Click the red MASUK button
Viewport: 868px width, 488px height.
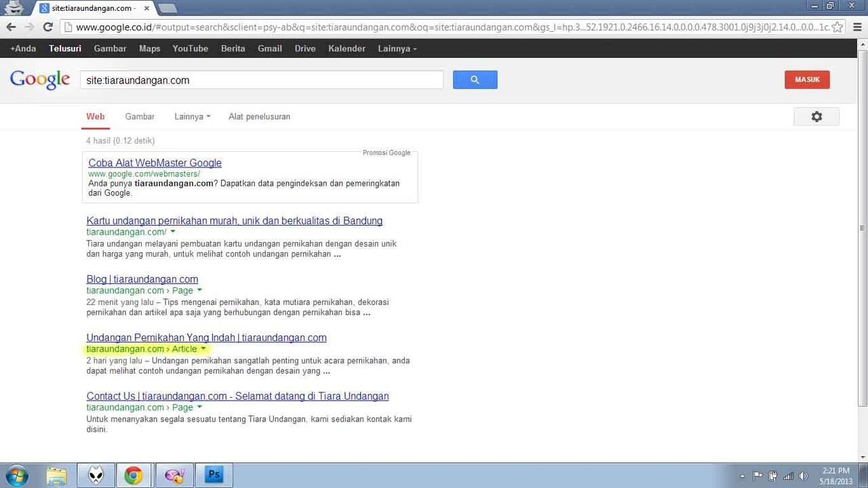[807, 80]
